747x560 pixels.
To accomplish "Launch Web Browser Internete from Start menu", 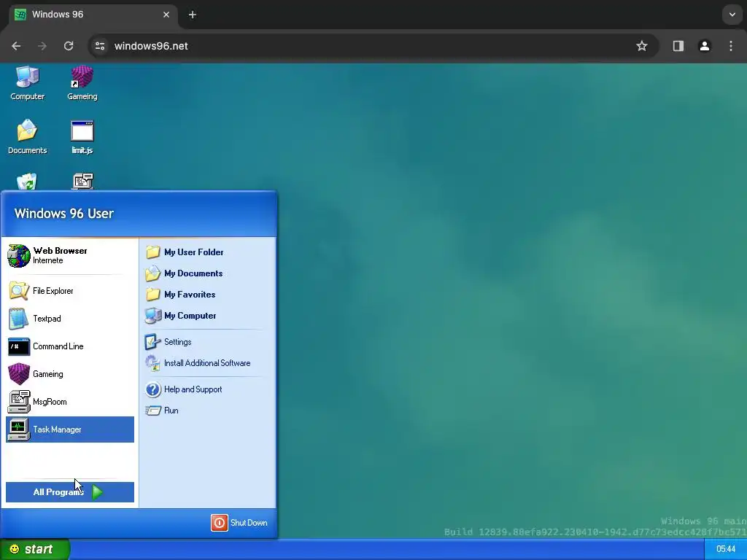I will pos(69,255).
